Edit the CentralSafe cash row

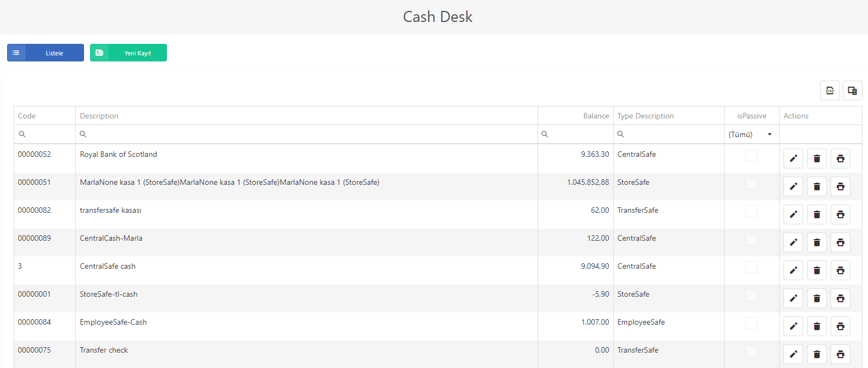click(793, 270)
